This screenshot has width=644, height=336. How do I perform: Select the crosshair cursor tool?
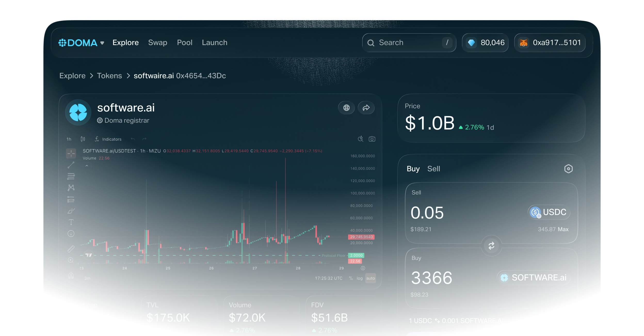pos(71,154)
